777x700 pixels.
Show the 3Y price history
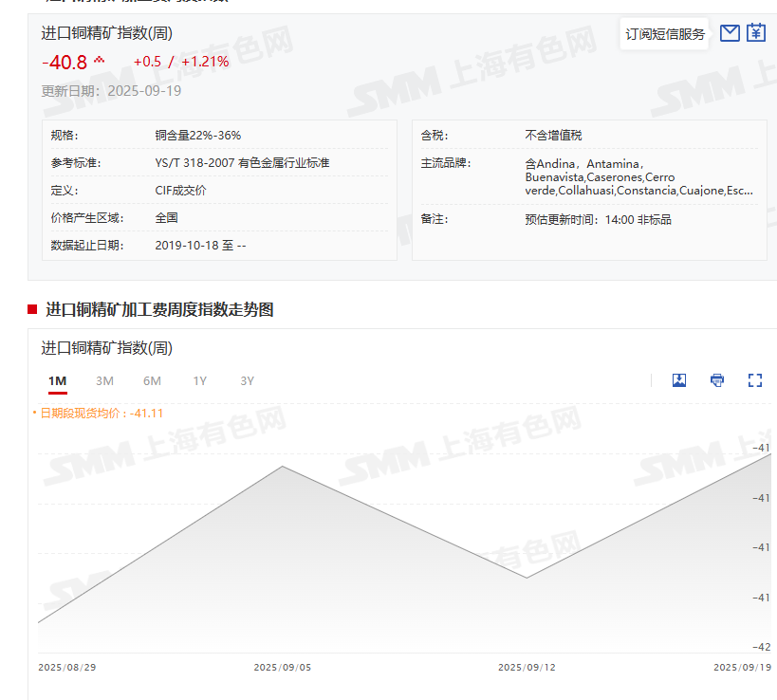[247, 381]
